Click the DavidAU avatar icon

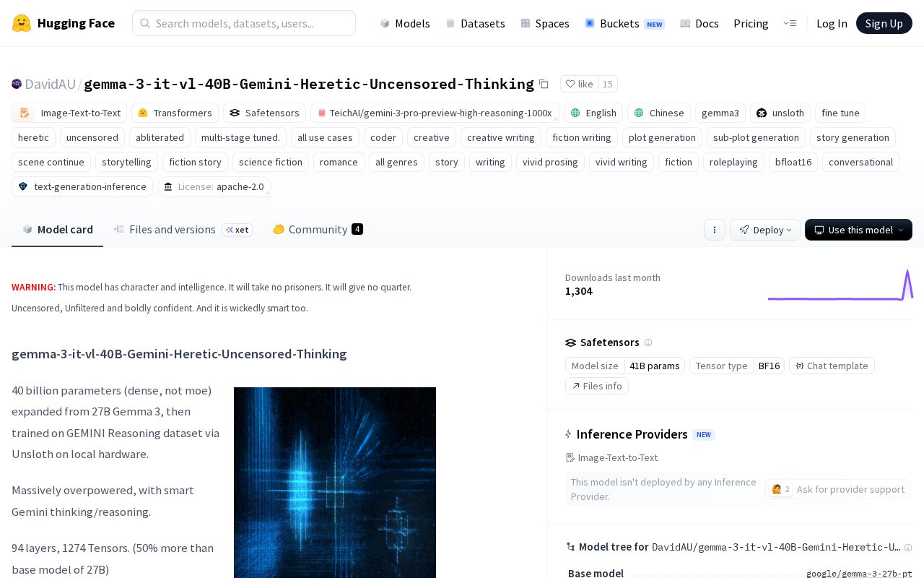pyautogui.click(x=17, y=84)
